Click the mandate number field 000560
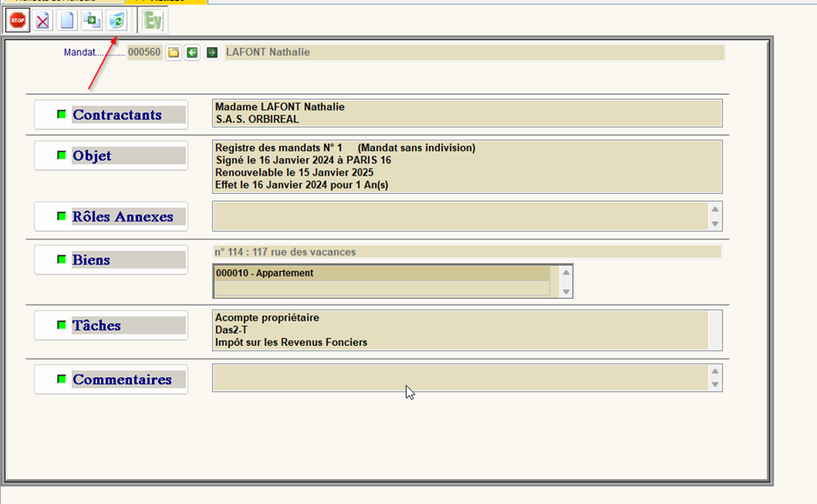This screenshot has width=817, height=504. (144, 53)
